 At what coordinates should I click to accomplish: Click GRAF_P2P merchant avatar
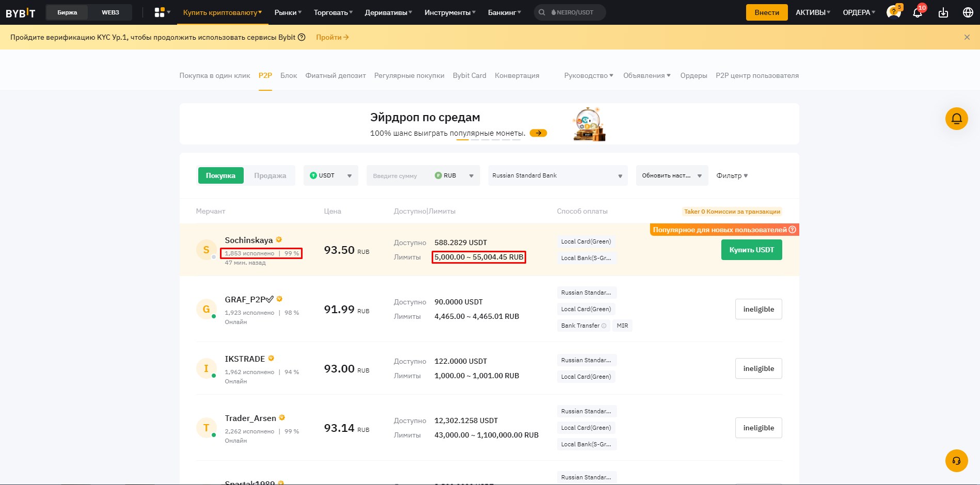click(206, 309)
